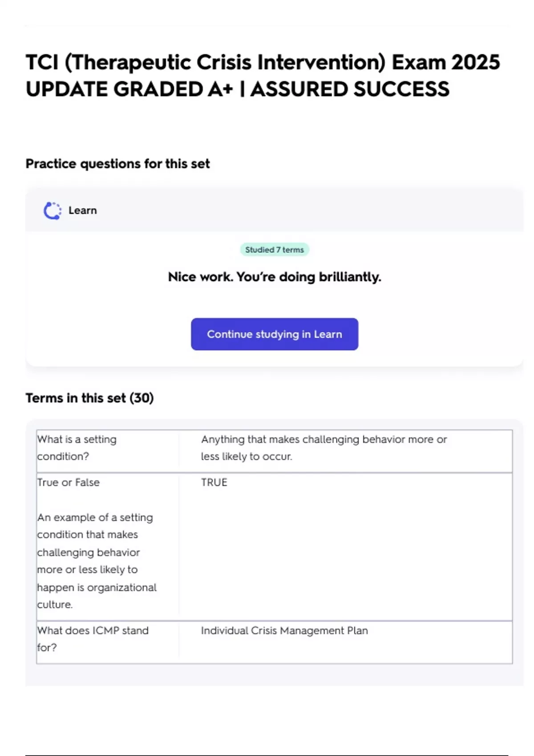The image size is (534, 756).
Task: Select the Practice questions for this set heading
Action: coord(117,164)
